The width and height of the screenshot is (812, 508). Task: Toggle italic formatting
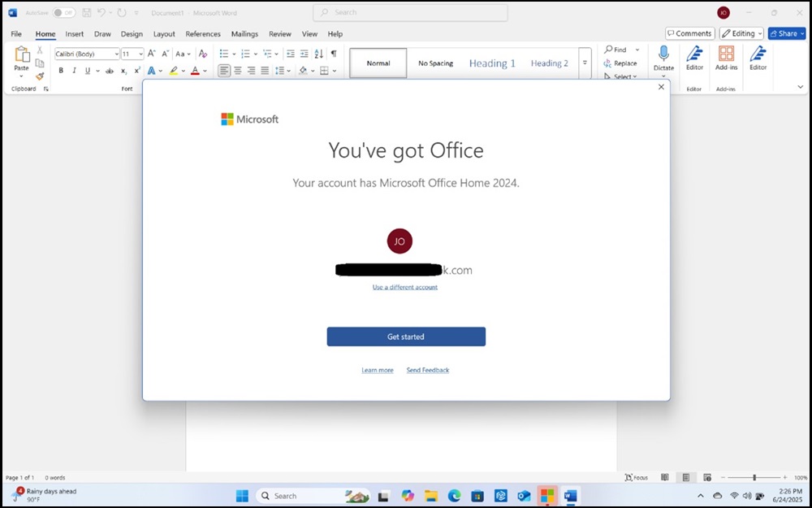click(72, 71)
